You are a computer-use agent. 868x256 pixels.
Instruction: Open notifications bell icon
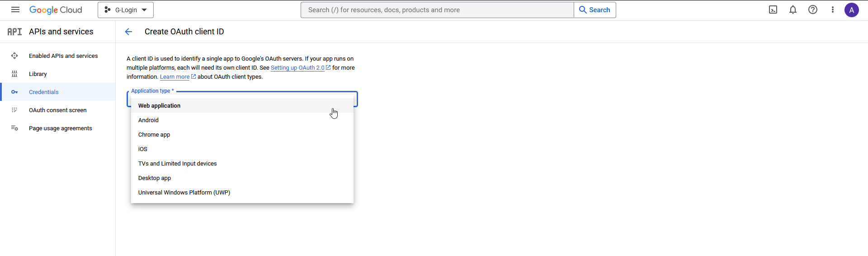click(x=793, y=9)
